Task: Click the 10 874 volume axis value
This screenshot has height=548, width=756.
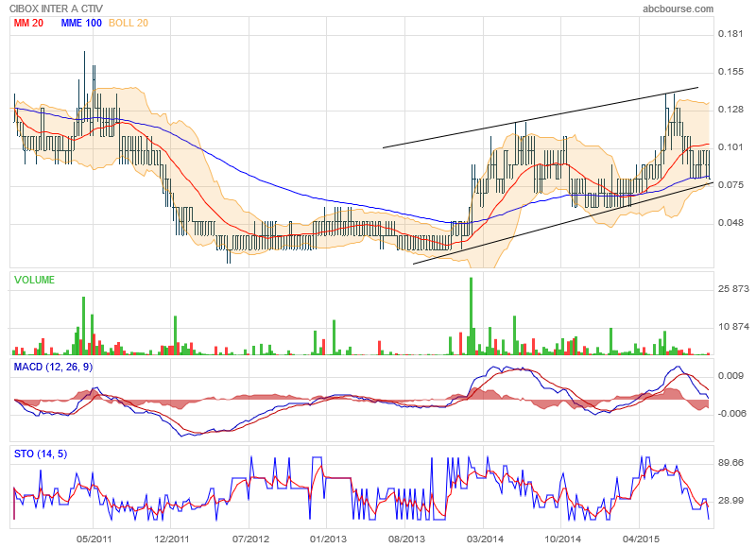Action: (733, 327)
